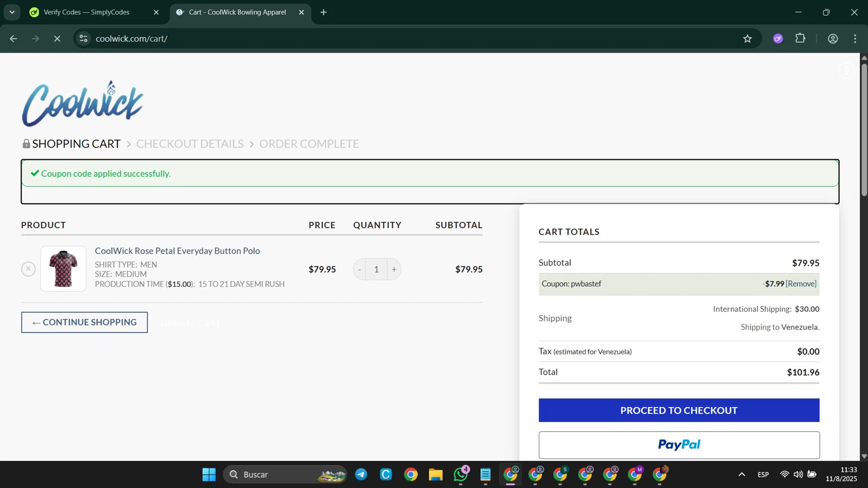Viewport: 868px width, 488px height.
Task: Open the purple extension in Chrome toolbar
Action: click(778, 39)
